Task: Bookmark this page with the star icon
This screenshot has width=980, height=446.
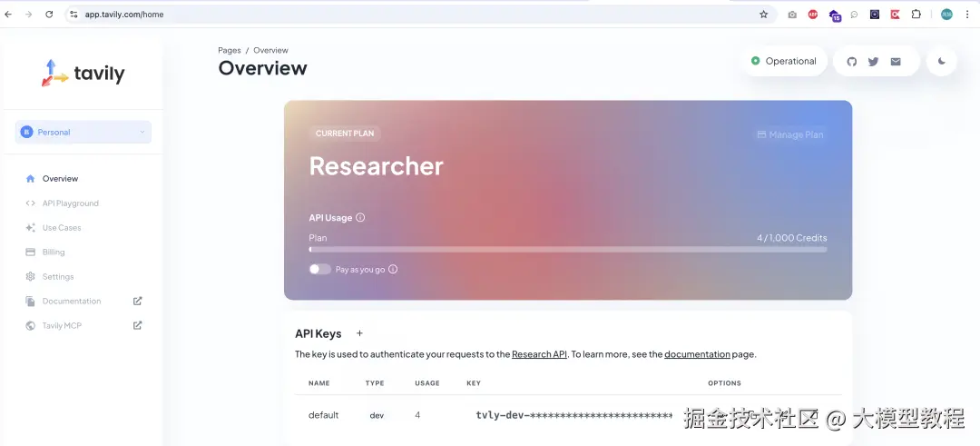Action: pyautogui.click(x=763, y=15)
